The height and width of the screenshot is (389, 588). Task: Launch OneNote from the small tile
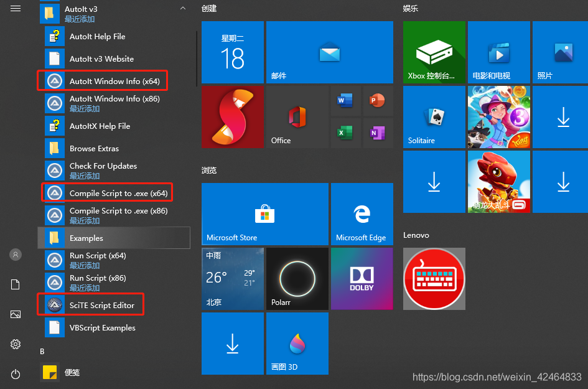coord(378,133)
